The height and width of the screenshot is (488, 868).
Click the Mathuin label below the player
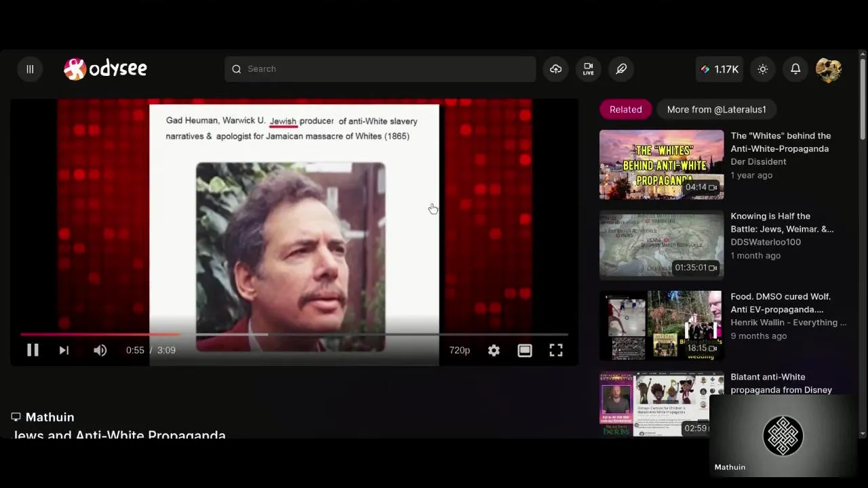click(50, 418)
